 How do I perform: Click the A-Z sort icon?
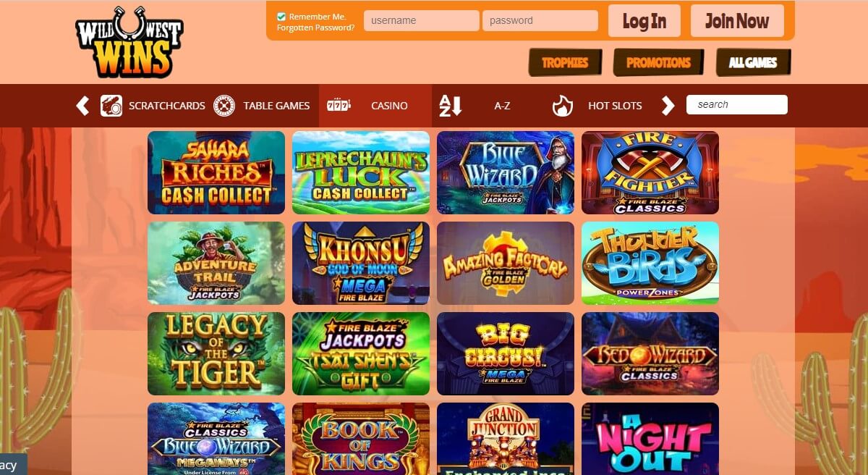coord(450,106)
